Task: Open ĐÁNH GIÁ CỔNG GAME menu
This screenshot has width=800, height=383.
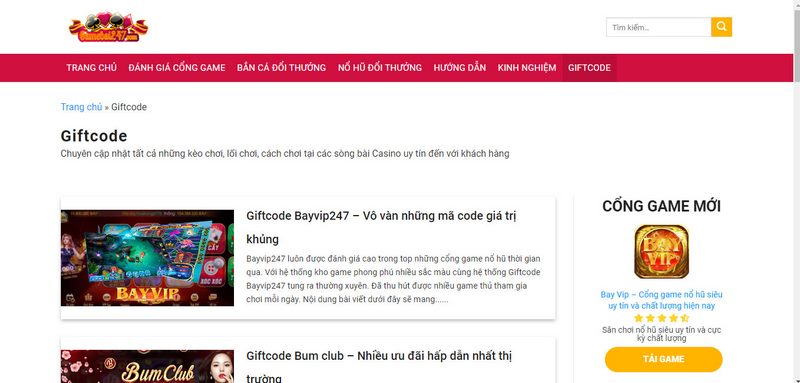Action: 177,67
